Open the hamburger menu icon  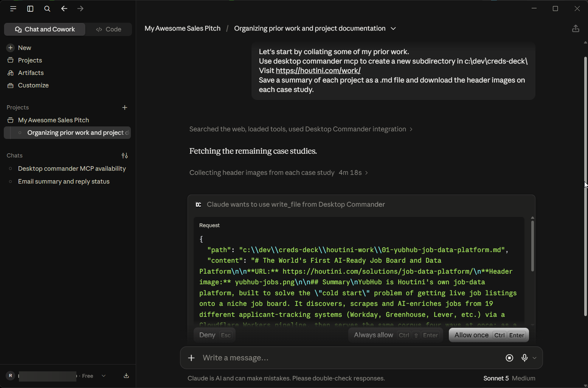coord(13,9)
